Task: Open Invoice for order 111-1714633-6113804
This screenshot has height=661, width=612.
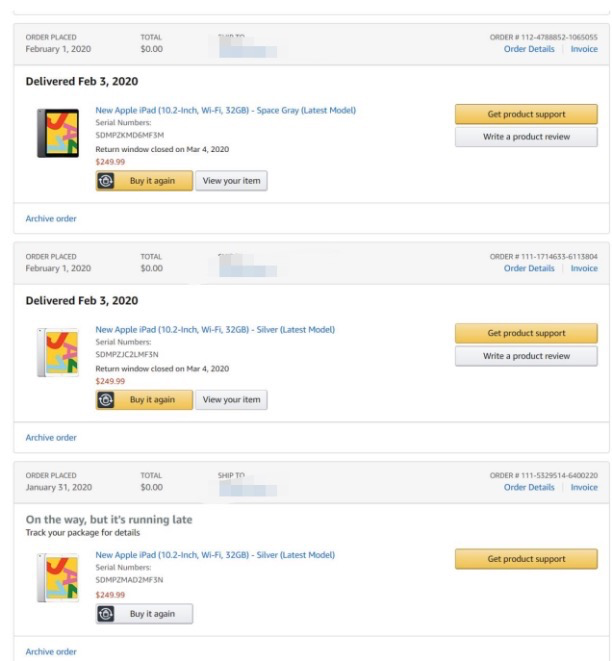Action: 584,268
